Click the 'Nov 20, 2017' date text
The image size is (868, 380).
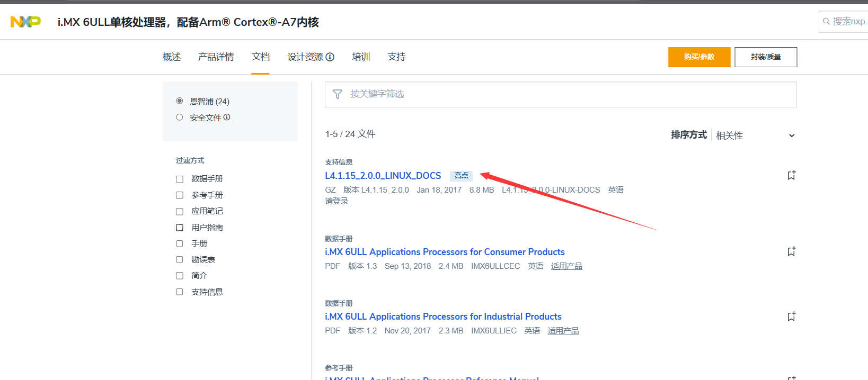pos(408,331)
